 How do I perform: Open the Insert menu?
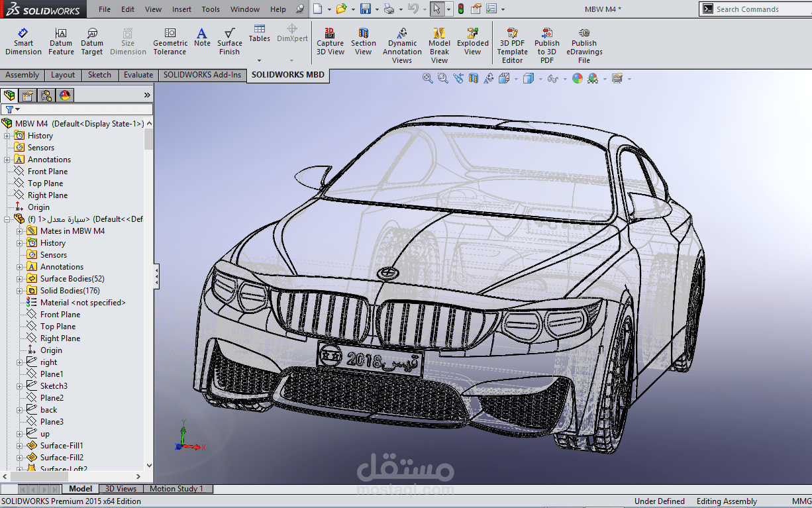[181, 9]
